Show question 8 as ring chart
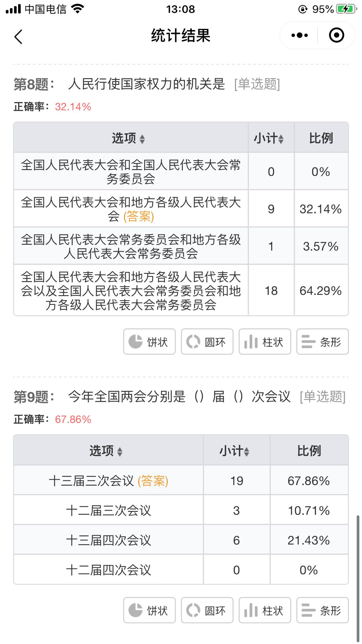The height and width of the screenshot is (644, 362). [x=207, y=342]
